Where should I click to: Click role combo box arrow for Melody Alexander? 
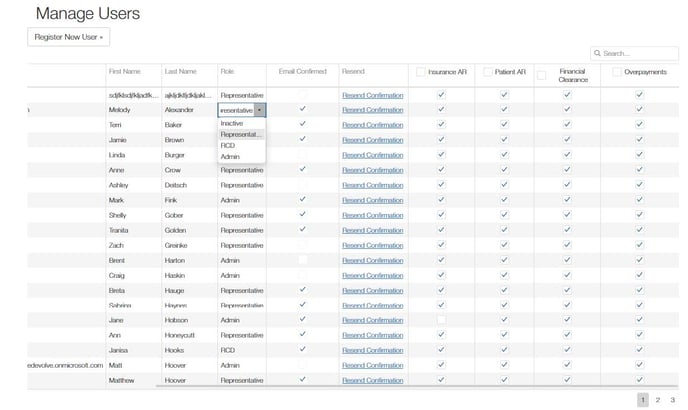pos(259,110)
